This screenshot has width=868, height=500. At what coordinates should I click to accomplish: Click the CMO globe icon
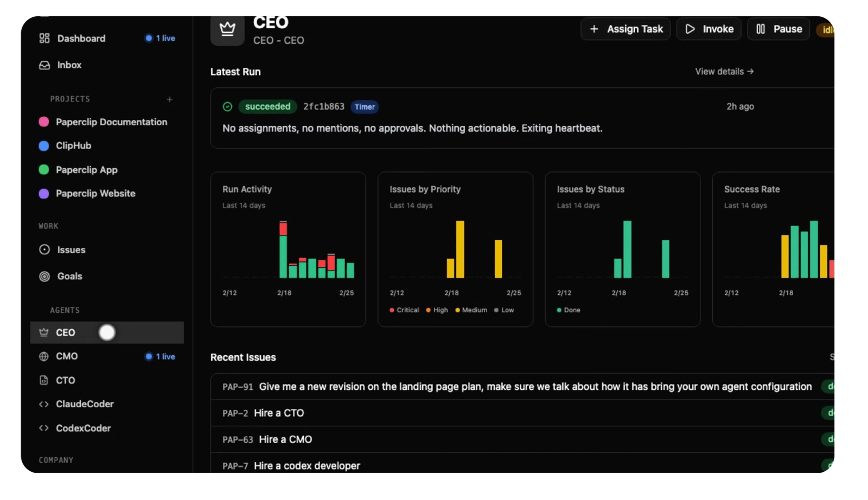44,356
